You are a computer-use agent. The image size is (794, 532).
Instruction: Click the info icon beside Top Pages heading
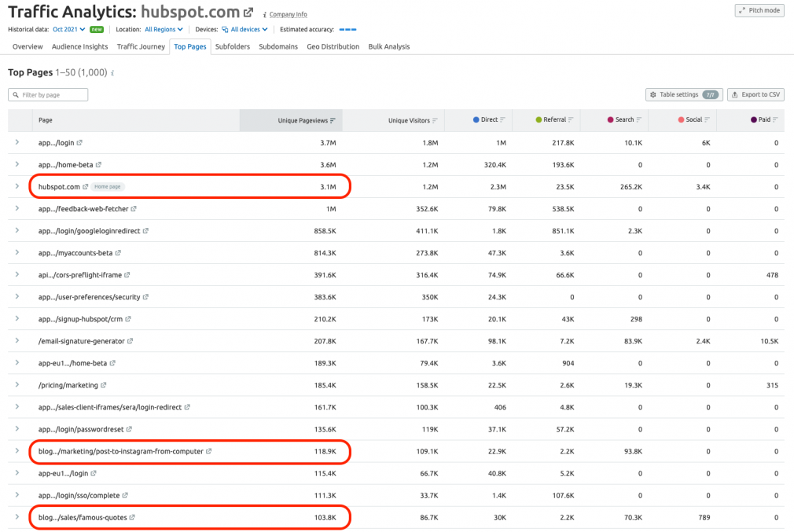click(x=112, y=73)
